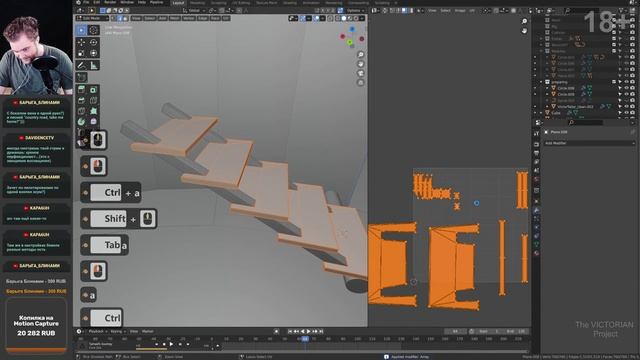Open the Modifiers wrench tab in Properties
The height and width of the screenshot is (360, 640).
(536, 210)
